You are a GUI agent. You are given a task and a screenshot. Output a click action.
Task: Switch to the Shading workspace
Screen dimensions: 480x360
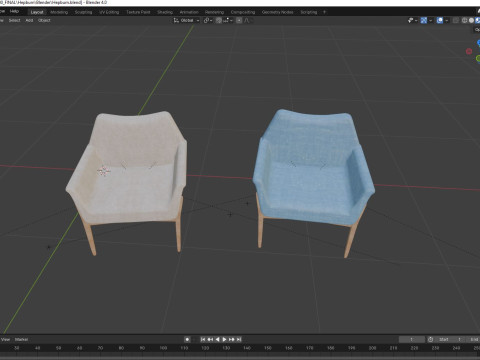pyautogui.click(x=165, y=12)
